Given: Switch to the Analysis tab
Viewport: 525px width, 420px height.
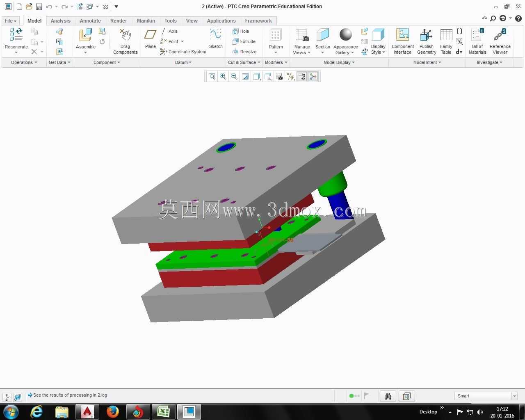Looking at the screenshot, I should tap(61, 21).
